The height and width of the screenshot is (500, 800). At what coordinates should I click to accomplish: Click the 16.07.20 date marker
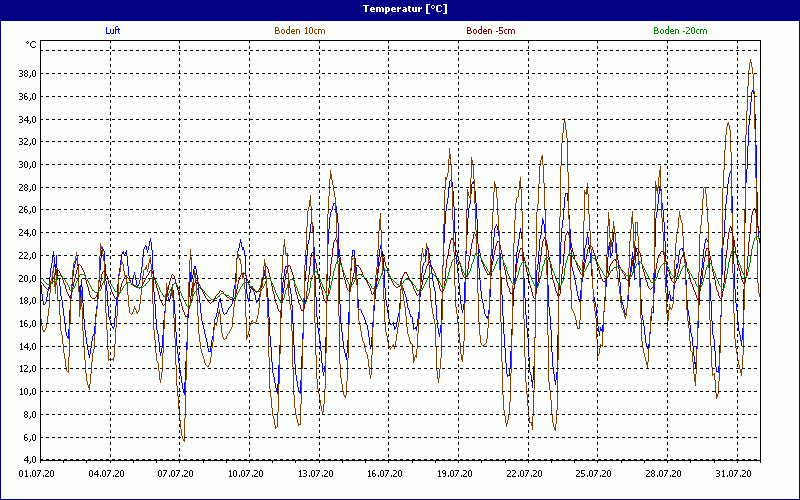tap(384, 474)
